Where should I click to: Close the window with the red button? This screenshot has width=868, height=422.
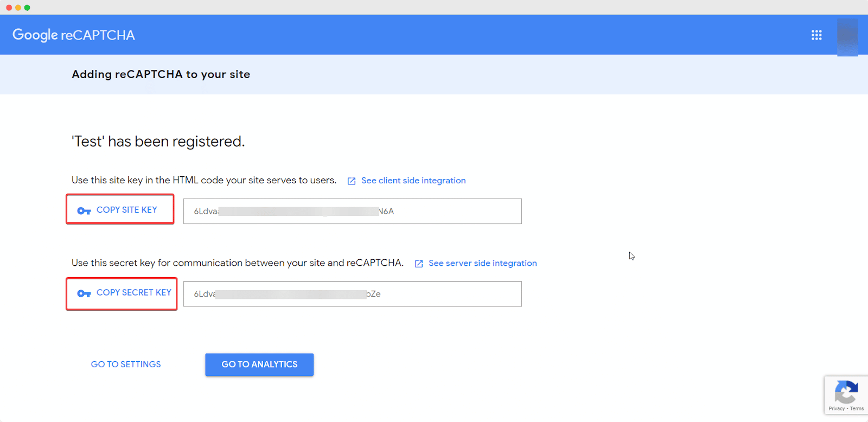(9, 8)
